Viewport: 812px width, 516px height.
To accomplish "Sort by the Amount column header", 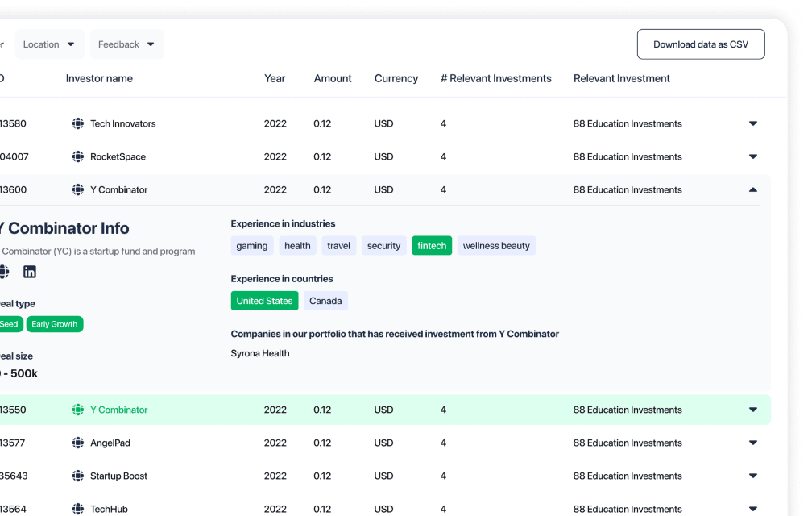I will click(x=333, y=78).
